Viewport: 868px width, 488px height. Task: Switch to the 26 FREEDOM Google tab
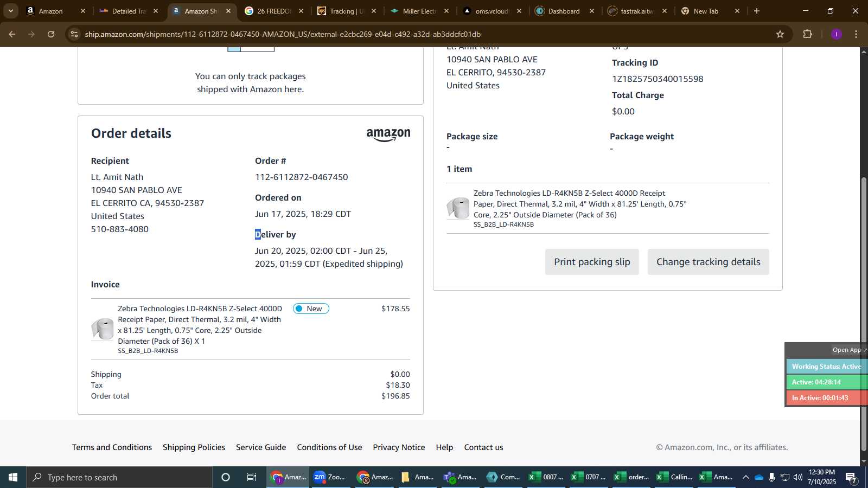click(x=274, y=11)
